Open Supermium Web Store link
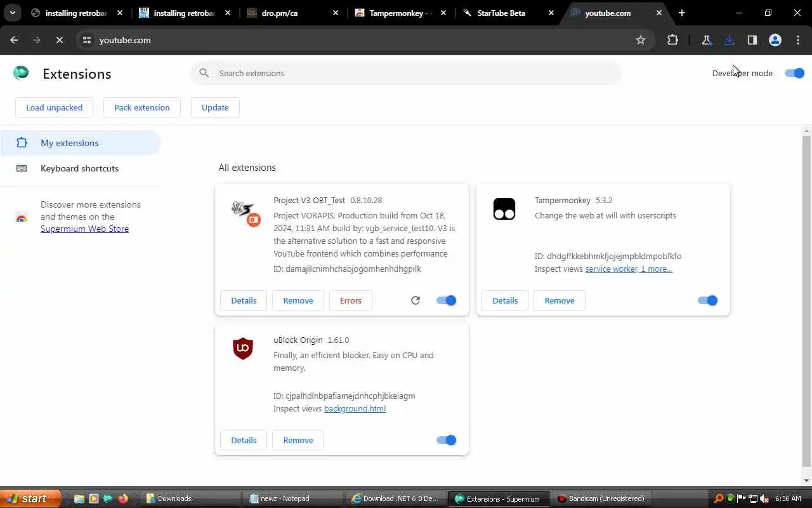The height and width of the screenshot is (508, 812). point(84,229)
